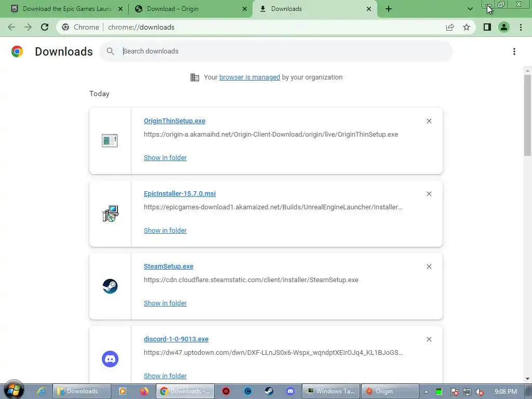Remove OriginThinSetup.exe from the list
532x399 pixels.
pyautogui.click(x=429, y=121)
